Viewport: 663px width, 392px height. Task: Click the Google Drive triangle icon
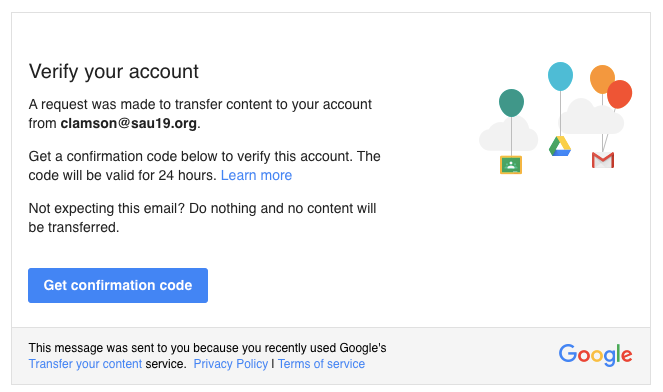coord(560,146)
